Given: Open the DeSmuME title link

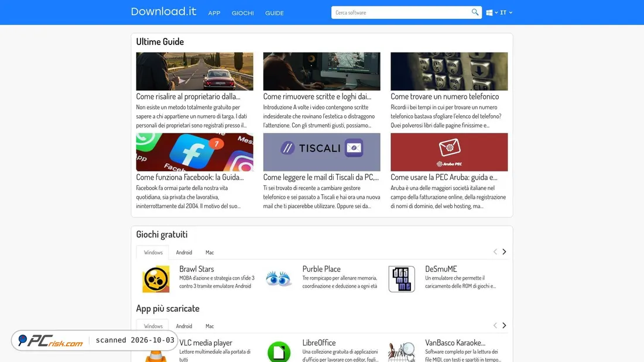Looking at the screenshot, I should (x=441, y=269).
